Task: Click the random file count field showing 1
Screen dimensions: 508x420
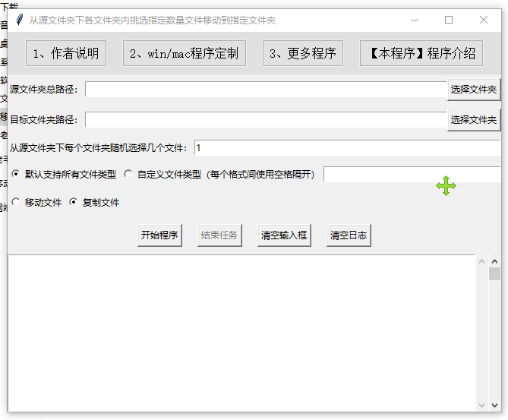Action: tap(348, 148)
